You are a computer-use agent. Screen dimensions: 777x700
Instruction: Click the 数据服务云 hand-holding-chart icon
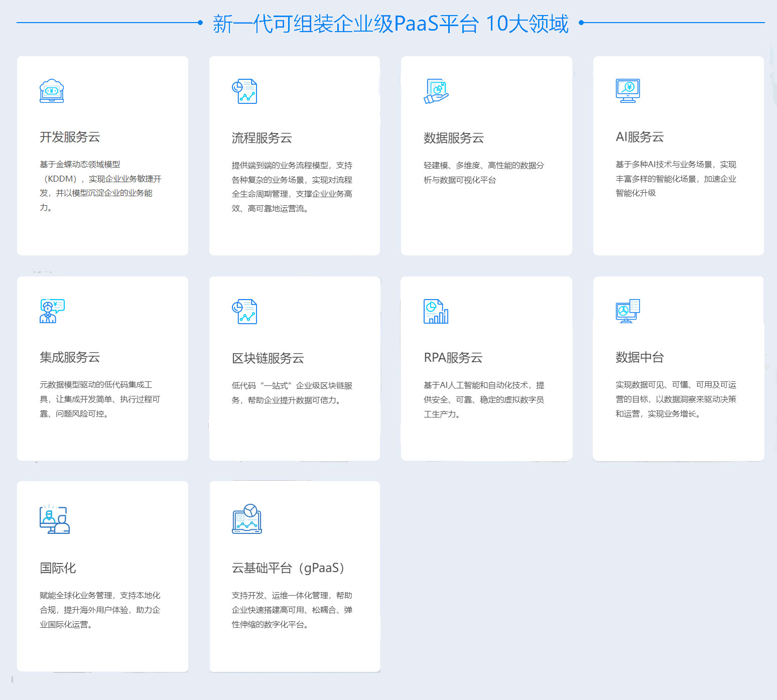pos(436,91)
